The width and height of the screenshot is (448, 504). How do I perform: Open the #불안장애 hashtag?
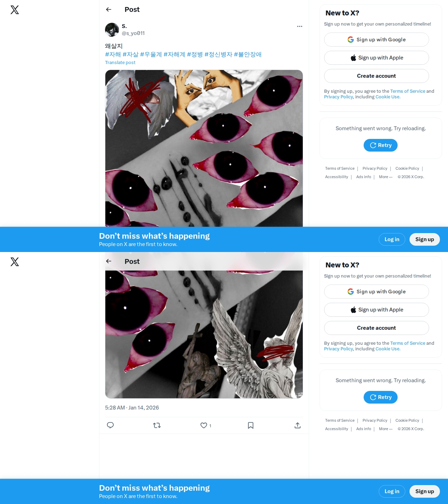[x=248, y=54]
